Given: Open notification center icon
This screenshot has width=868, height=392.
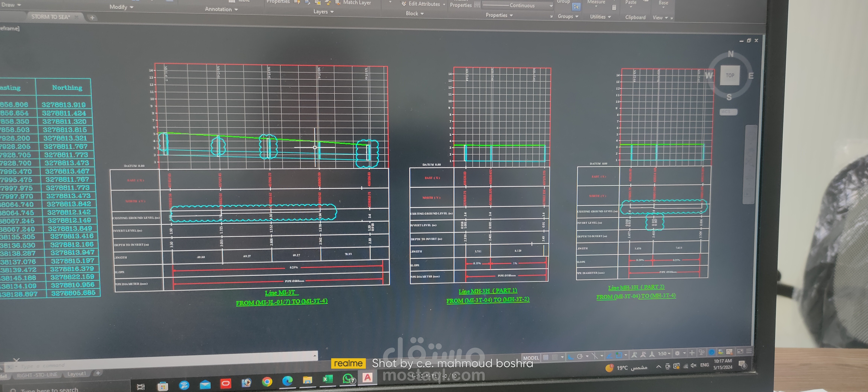Looking at the screenshot, I should (x=742, y=365).
